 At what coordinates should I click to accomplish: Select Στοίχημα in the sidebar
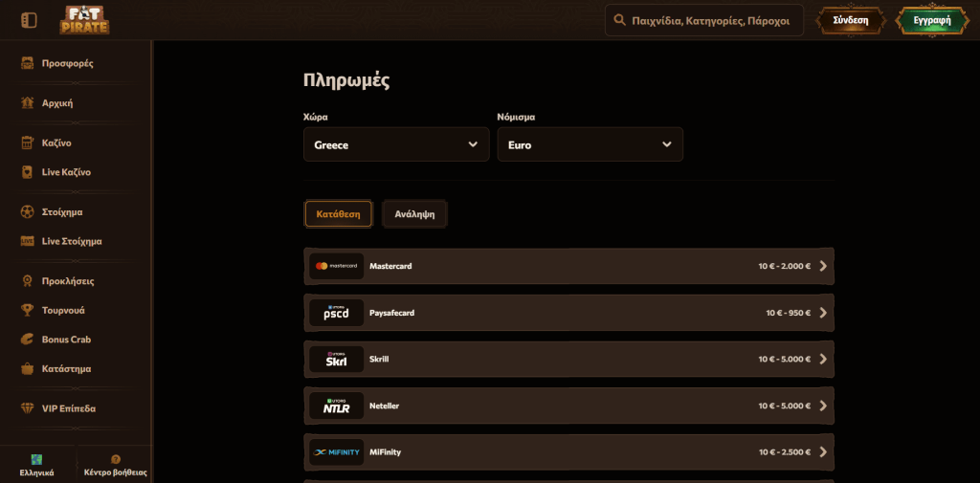[x=62, y=211]
